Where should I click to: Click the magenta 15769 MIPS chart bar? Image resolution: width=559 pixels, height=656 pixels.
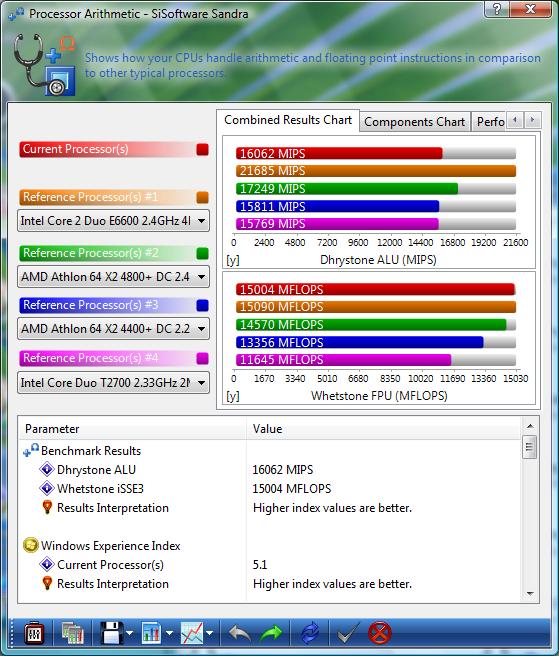[x=337, y=224]
